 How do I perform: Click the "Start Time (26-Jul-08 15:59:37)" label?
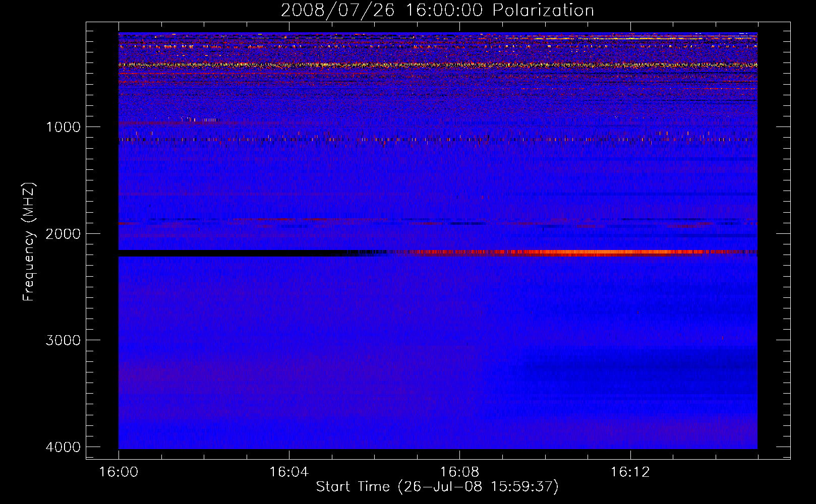click(x=437, y=487)
